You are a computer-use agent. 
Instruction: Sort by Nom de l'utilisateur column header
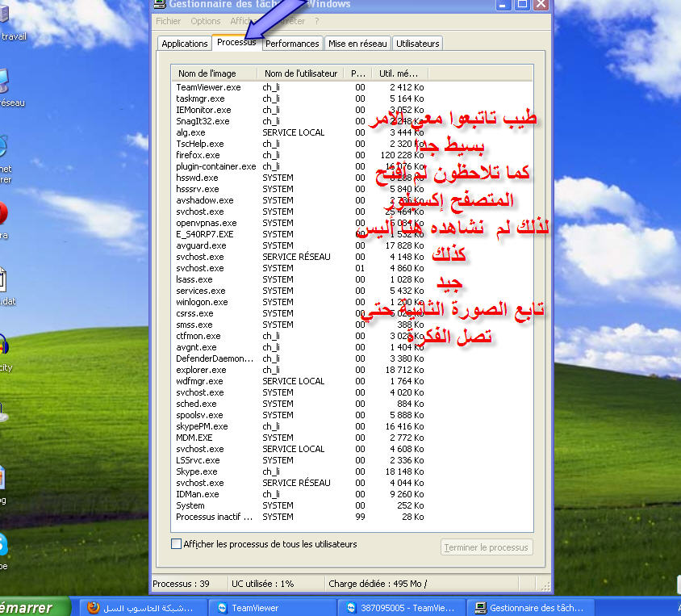coord(300,73)
